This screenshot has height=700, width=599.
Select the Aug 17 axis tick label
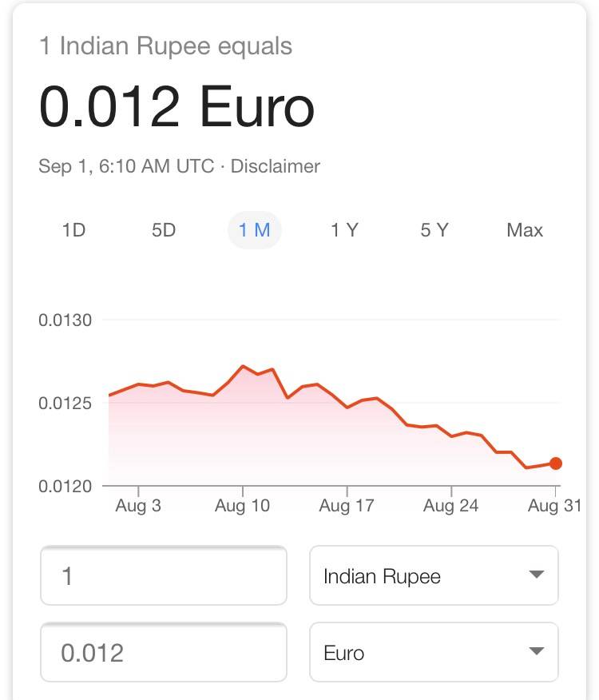(347, 506)
